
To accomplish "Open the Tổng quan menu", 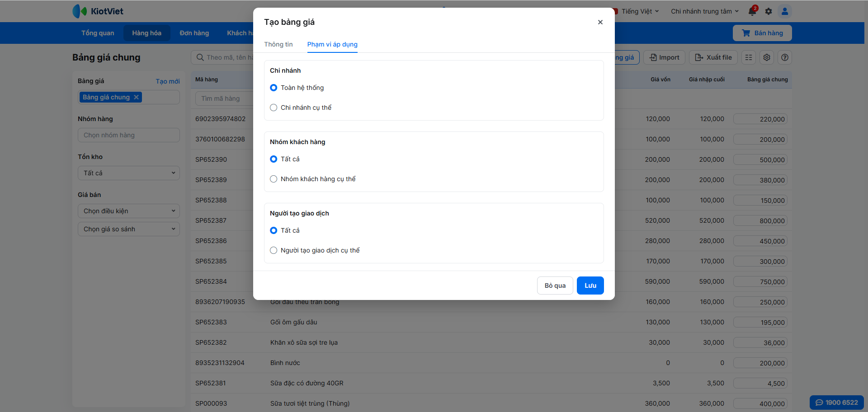I will coord(98,33).
